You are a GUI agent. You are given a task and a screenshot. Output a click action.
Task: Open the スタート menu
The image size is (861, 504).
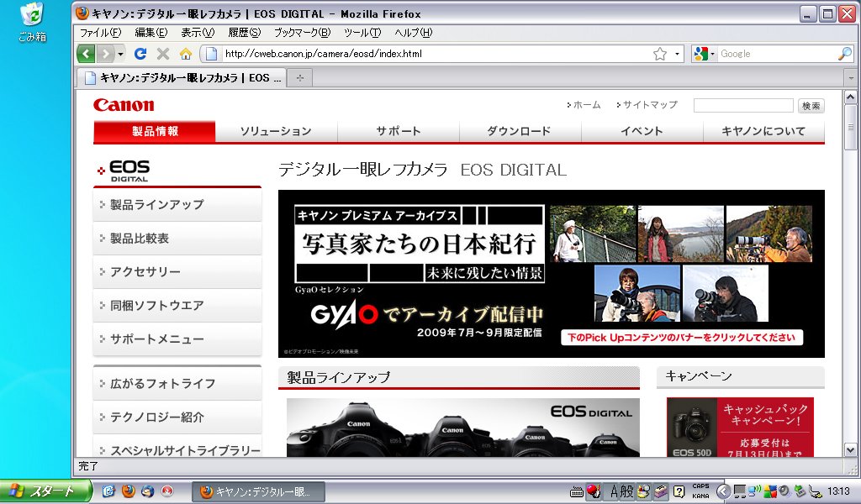click(x=45, y=491)
